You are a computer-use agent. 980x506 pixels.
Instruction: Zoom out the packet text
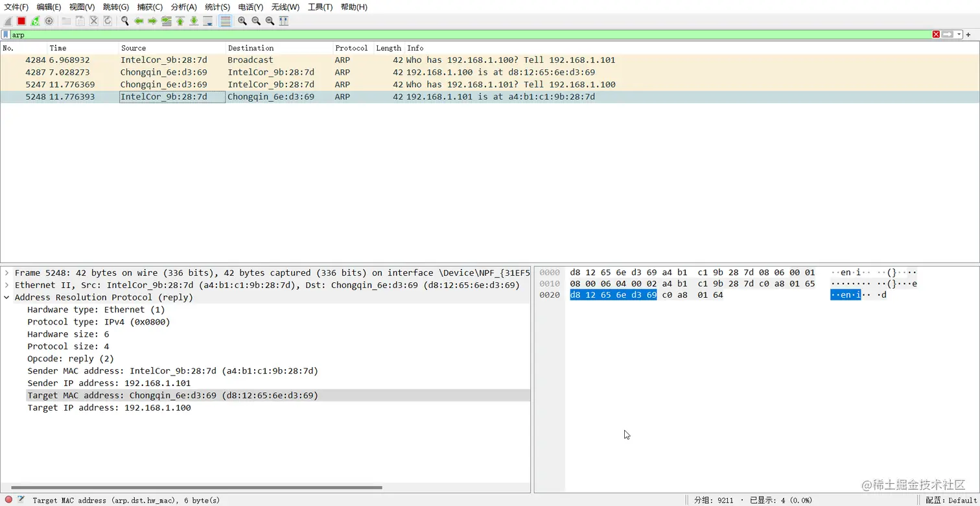pos(256,21)
